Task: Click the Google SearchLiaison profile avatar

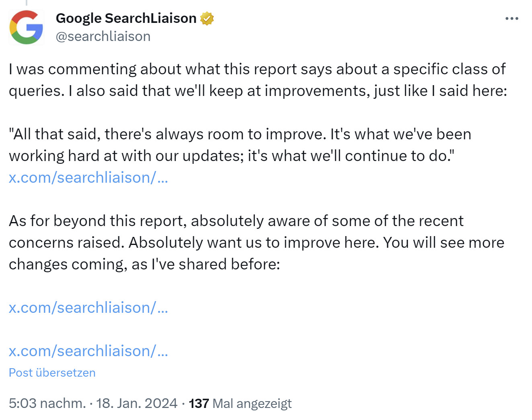Action: [26, 27]
